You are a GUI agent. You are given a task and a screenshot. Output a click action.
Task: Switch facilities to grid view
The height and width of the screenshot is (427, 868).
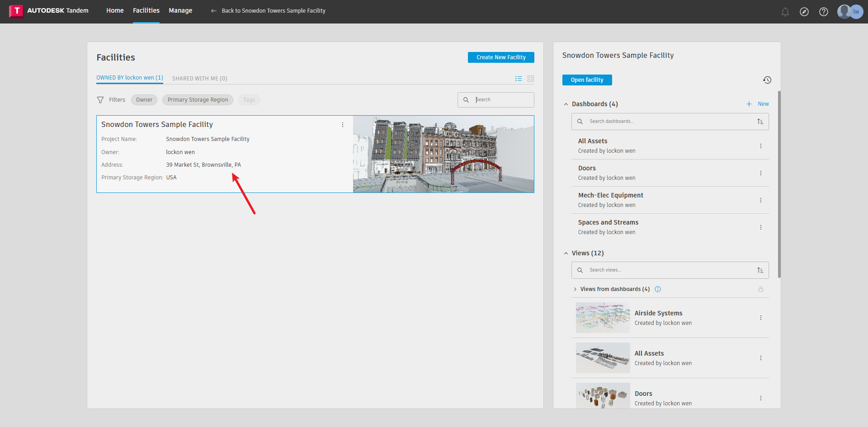[531, 79]
